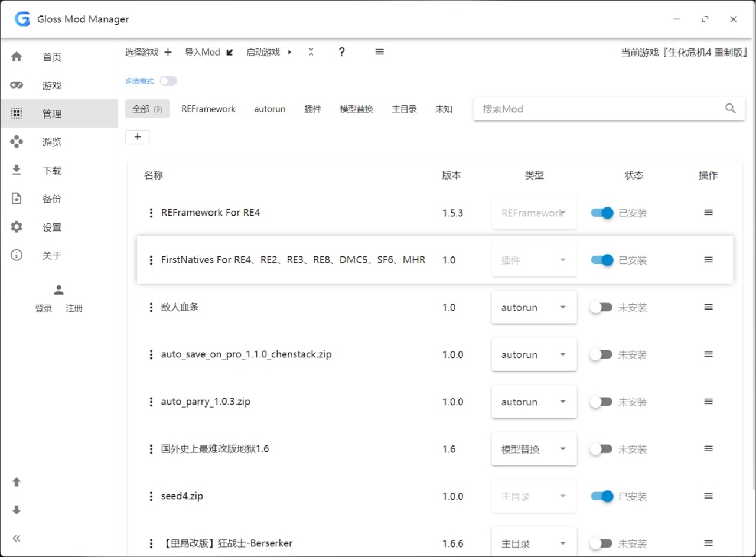Viewport: 756px width, 557px height.
Task: Open 主目录 dropdown for 狂战士-Berserker
Action: pyautogui.click(x=534, y=542)
